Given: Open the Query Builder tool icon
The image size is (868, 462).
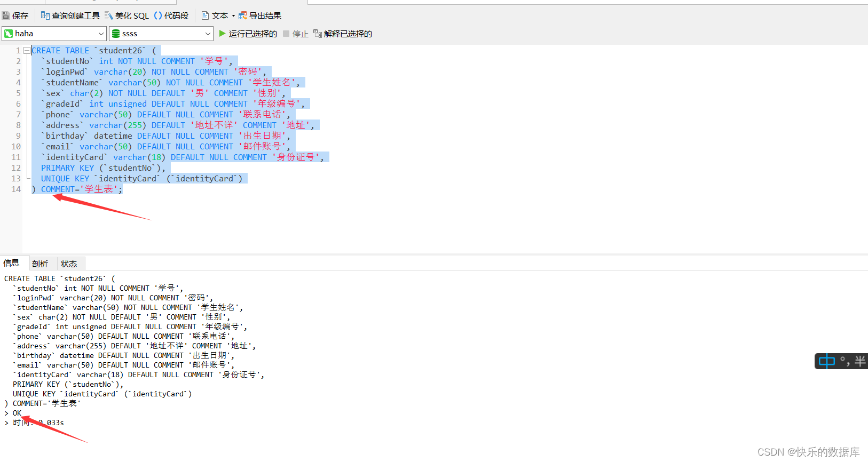Looking at the screenshot, I should coord(45,16).
